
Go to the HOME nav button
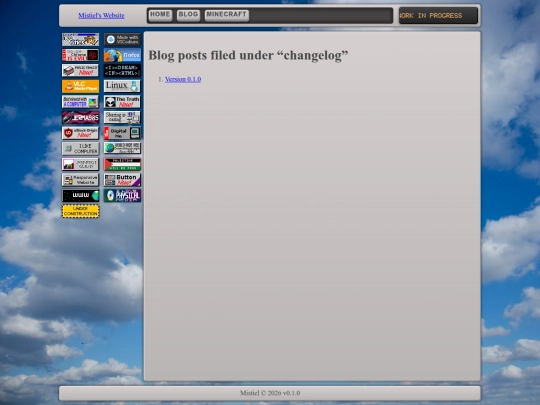coord(160,15)
